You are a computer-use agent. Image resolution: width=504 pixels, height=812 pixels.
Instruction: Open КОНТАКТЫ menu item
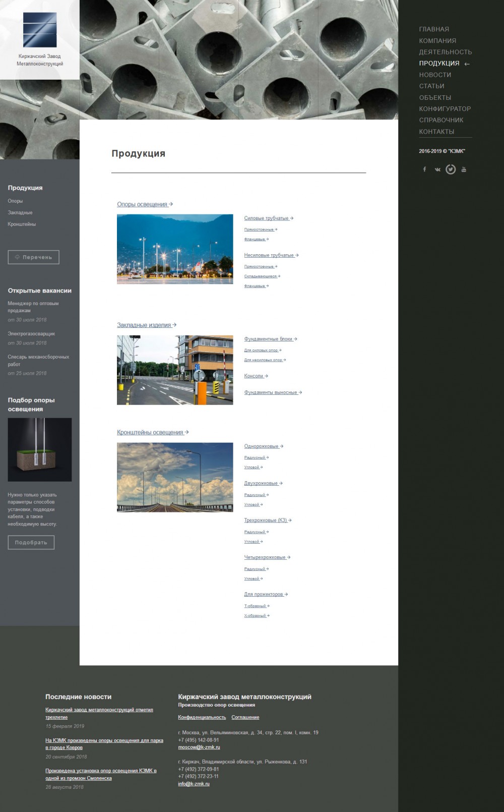coord(436,132)
